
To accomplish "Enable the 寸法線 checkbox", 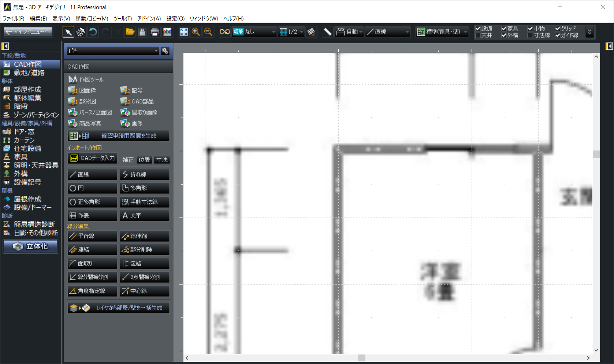I will click(530, 36).
